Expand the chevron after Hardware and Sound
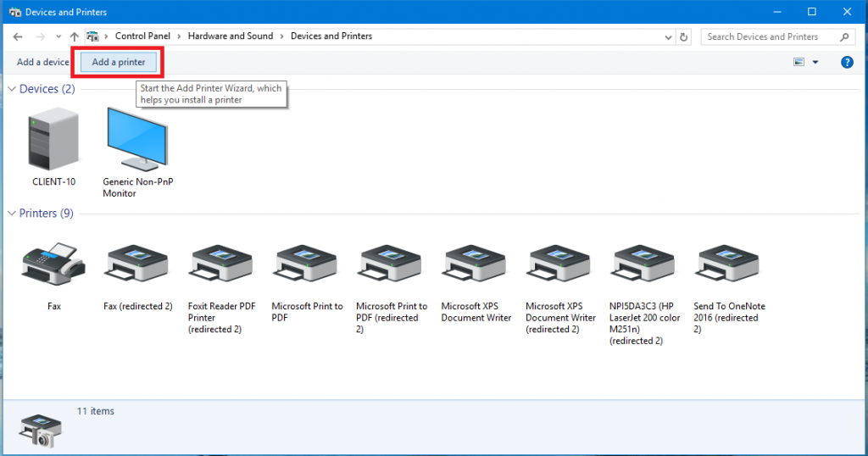Image resolution: width=868 pixels, height=456 pixels. click(281, 36)
